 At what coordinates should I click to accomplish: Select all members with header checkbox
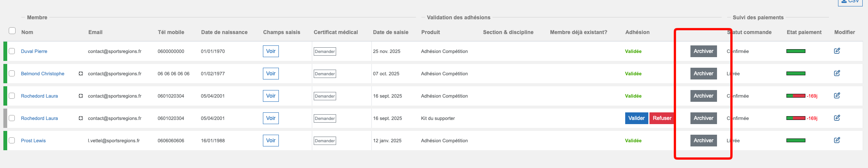point(12,31)
